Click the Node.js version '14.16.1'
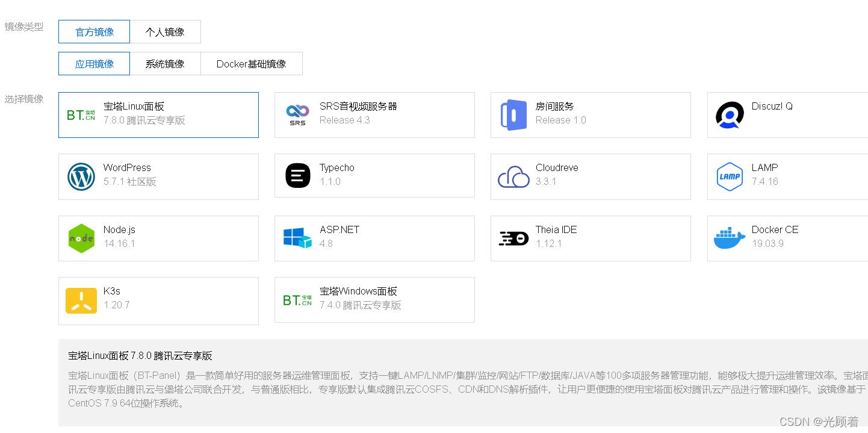 (x=119, y=244)
